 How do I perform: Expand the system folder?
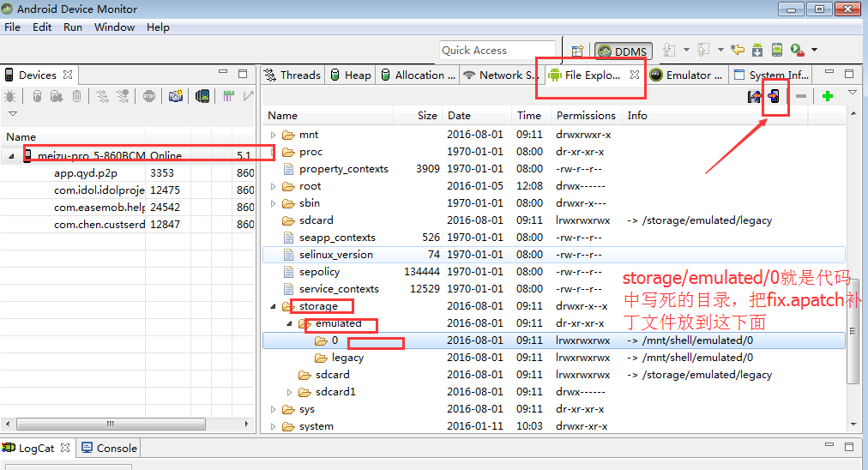273,426
